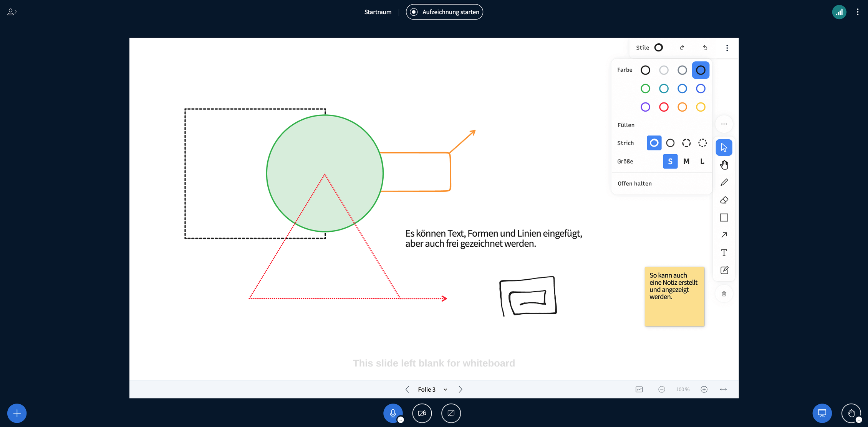Select small size S stroke

click(x=670, y=161)
